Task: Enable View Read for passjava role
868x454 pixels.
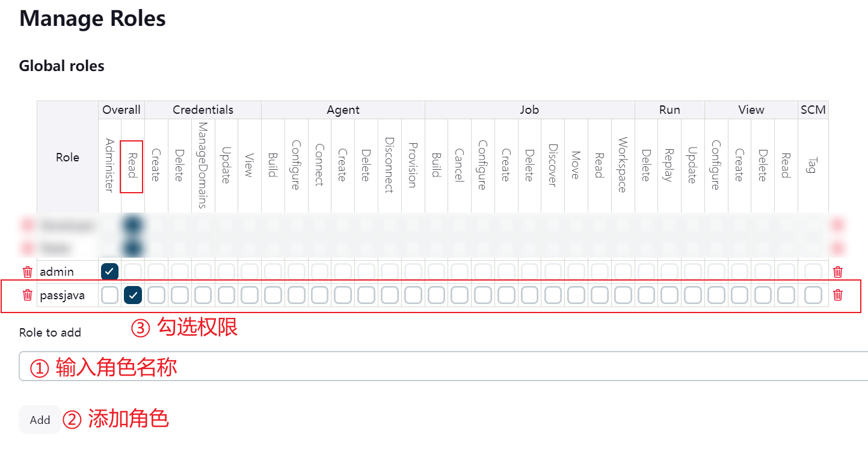Action: [x=786, y=295]
